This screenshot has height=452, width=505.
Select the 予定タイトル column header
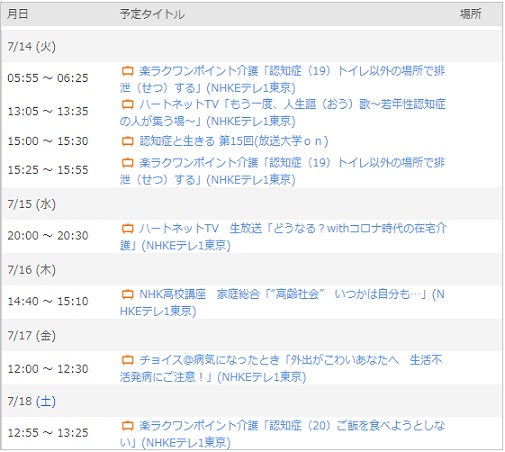tap(152, 14)
